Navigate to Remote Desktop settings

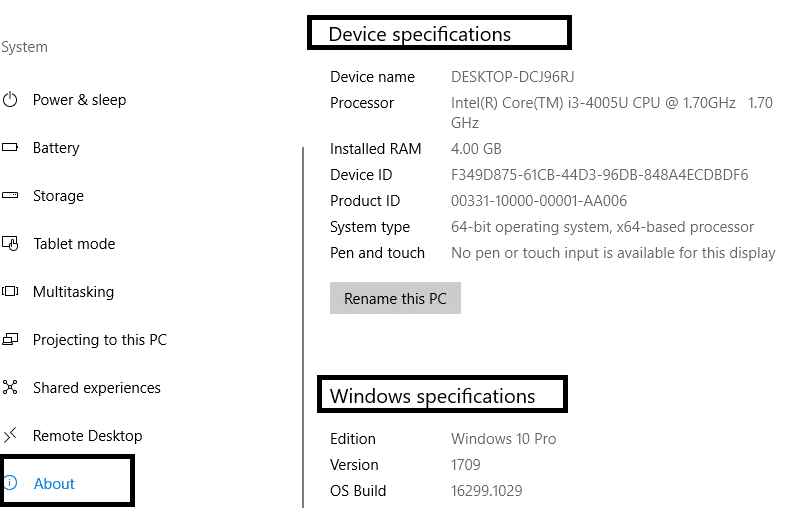pyautogui.click(x=87, y=436)
